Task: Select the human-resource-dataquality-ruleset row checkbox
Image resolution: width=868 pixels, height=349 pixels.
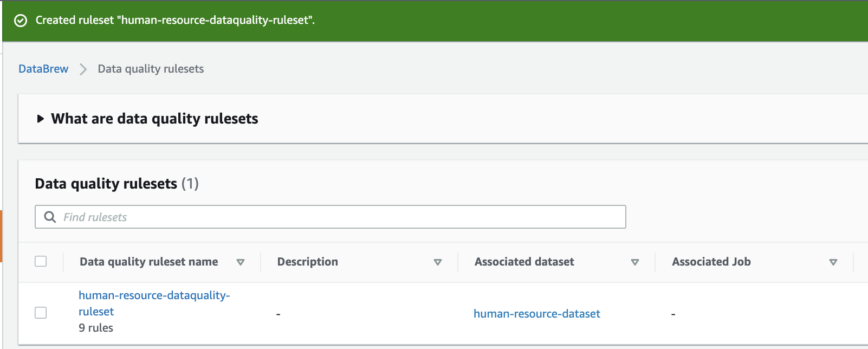Action: point(41,313)
